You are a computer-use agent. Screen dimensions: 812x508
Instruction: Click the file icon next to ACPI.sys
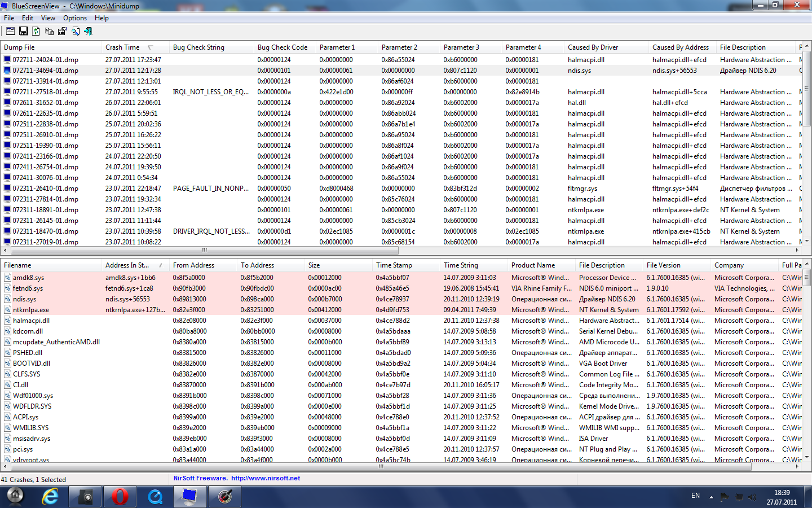tap(7, 417)
